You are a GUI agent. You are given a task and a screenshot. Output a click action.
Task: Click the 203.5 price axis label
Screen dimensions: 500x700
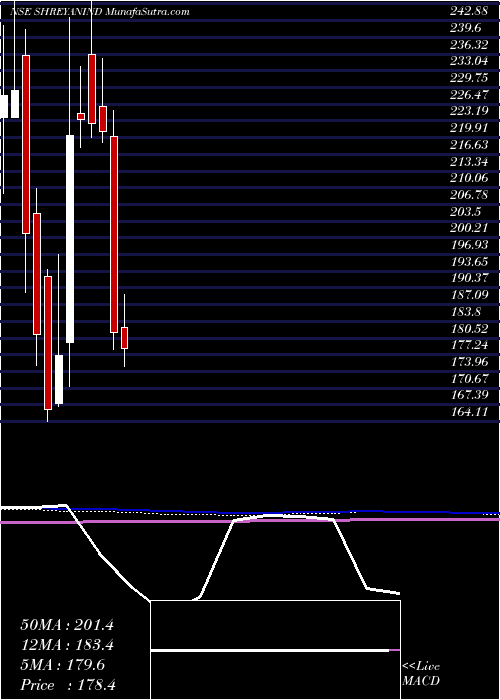tap(466, 211)
